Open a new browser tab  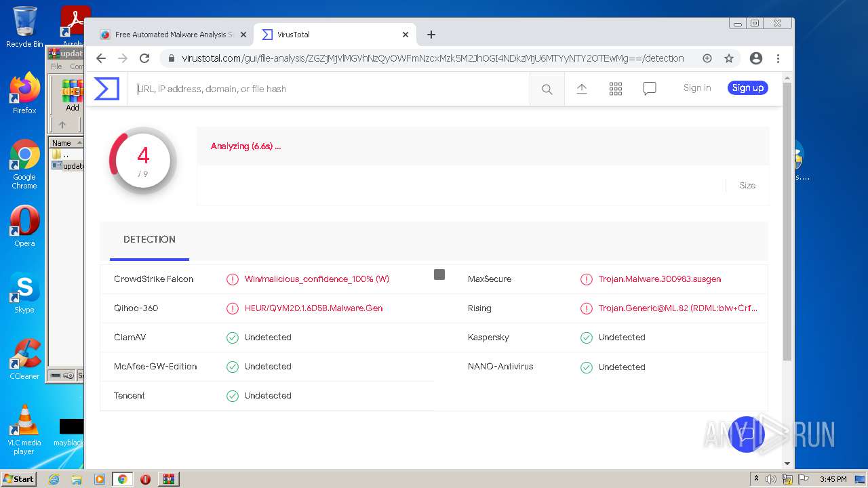coord(431,35)
